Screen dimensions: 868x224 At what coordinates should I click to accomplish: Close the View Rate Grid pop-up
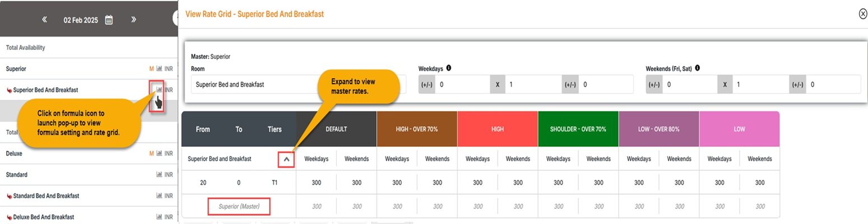point(862,14)
